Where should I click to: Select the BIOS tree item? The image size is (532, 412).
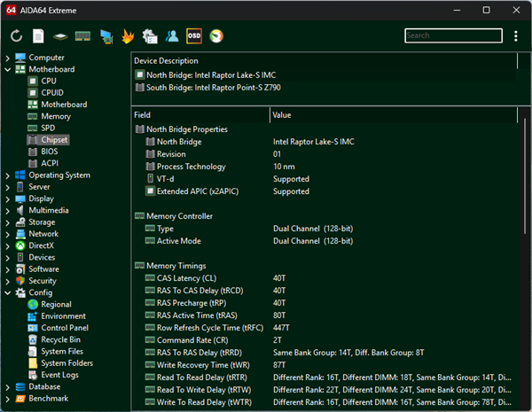pos(50,152)
